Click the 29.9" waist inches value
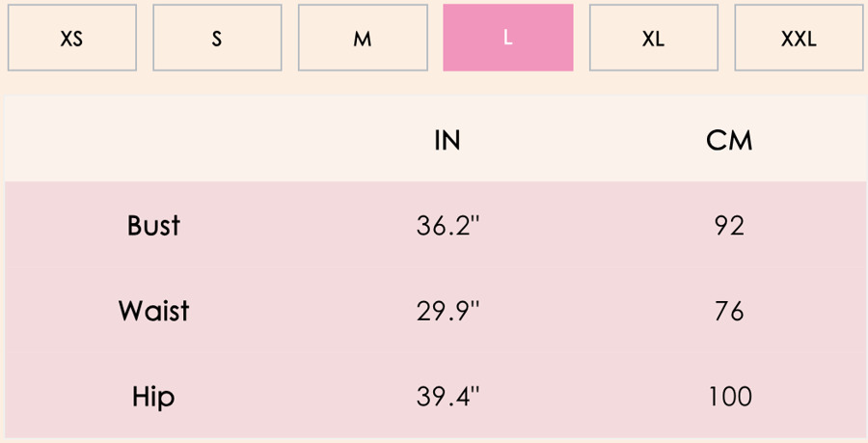 click(x=448, y=311)
